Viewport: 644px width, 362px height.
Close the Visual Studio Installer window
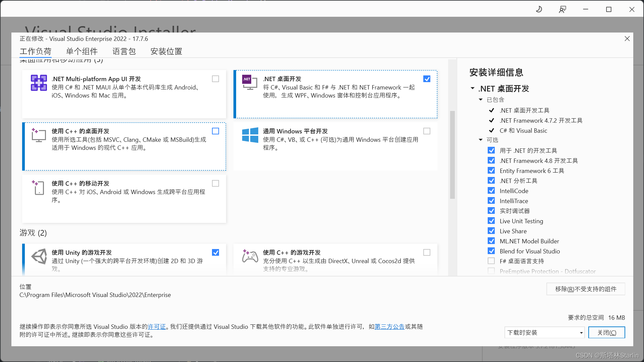point(632,9)
